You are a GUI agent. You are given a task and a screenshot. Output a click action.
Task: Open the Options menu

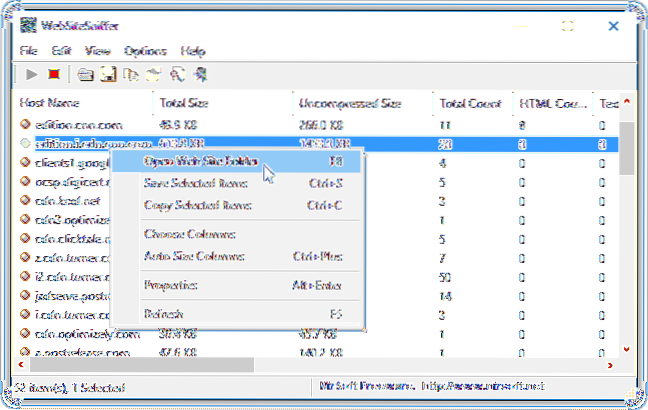[145, 50]
